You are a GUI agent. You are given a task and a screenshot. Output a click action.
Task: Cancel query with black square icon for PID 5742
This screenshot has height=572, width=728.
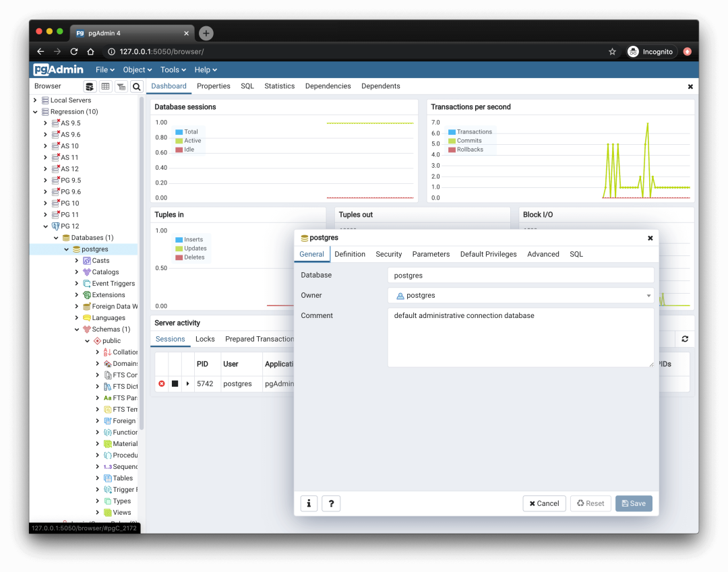coord(175,383)
